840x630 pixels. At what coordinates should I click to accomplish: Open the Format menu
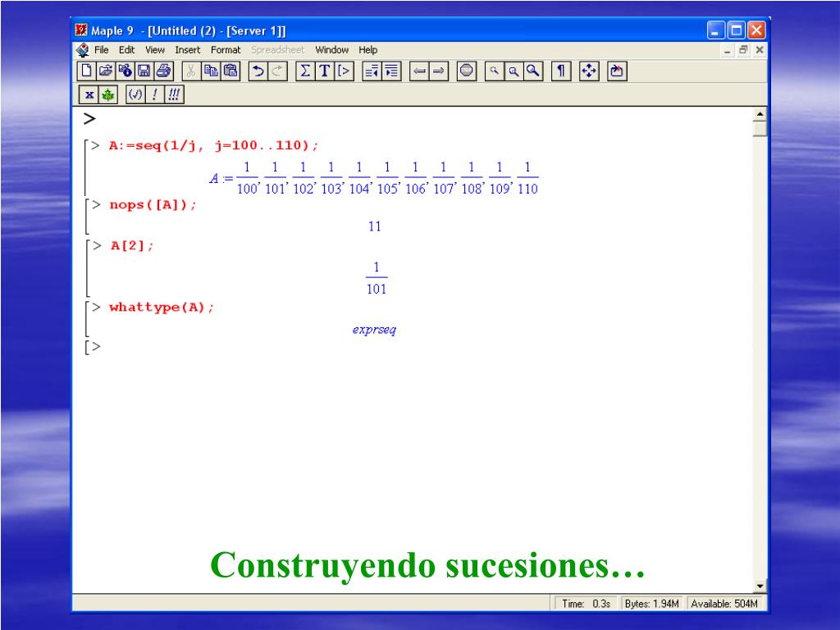pyautogui.click(x=226, y=50)
